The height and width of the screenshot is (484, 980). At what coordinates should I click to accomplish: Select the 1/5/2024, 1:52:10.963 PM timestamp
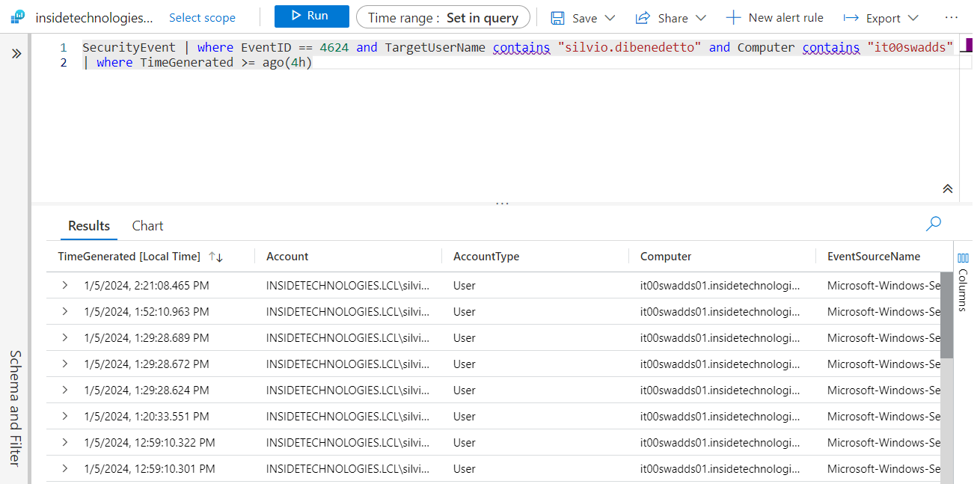tap(147, 312)
